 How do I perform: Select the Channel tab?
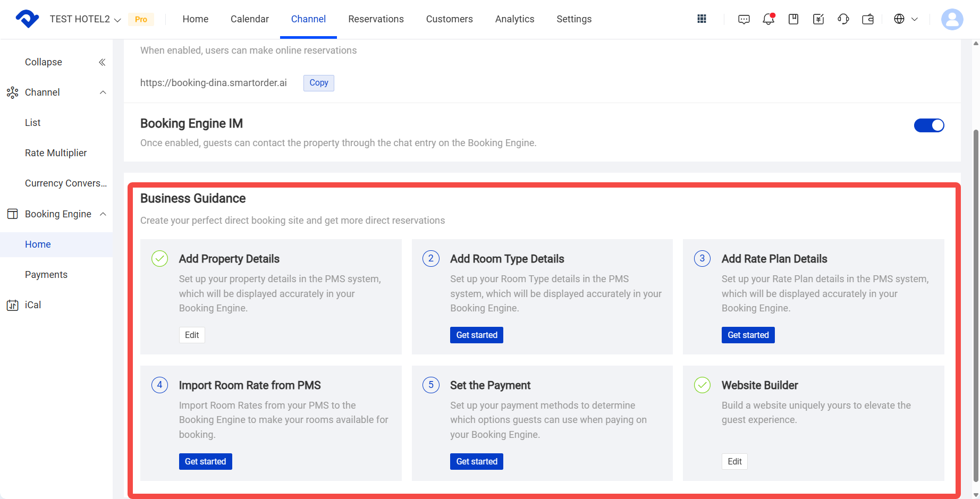pyautogui.click(x=308, y=19)
